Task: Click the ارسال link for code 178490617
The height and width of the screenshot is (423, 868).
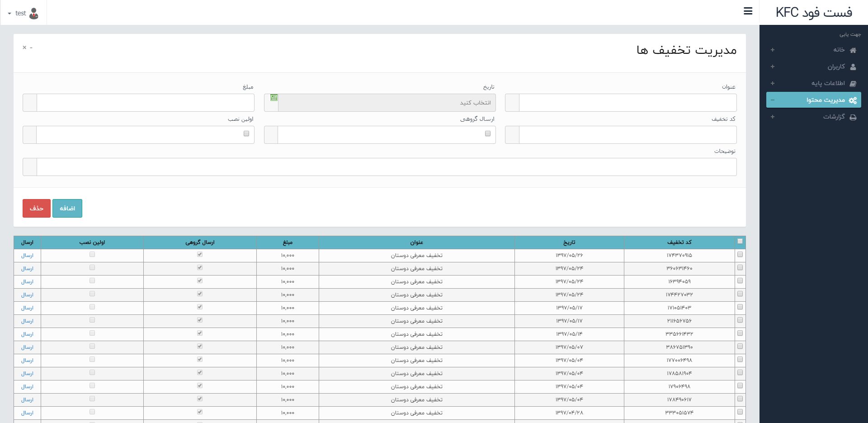Action: click(27, 400)
